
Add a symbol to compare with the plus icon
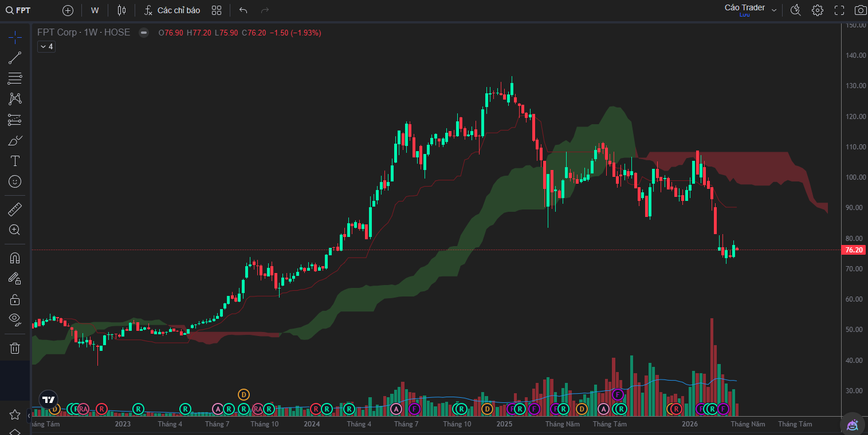[x=68, y=10]
